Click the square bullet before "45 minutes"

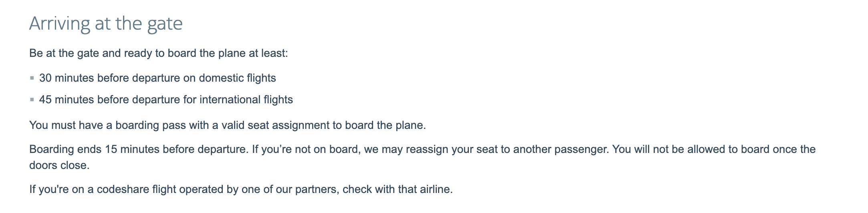pos(32,100)
